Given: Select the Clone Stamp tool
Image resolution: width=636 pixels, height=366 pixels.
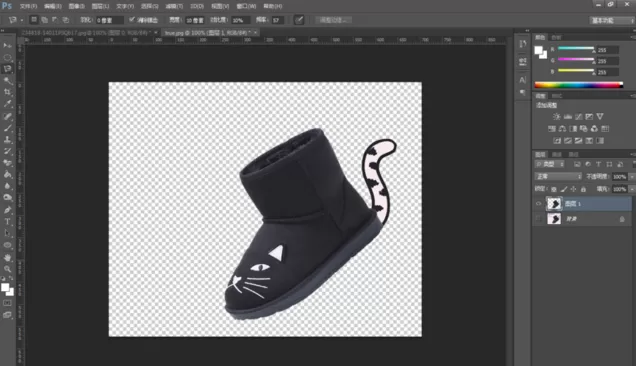Looking at the screenshot, I should coord(8,140).
